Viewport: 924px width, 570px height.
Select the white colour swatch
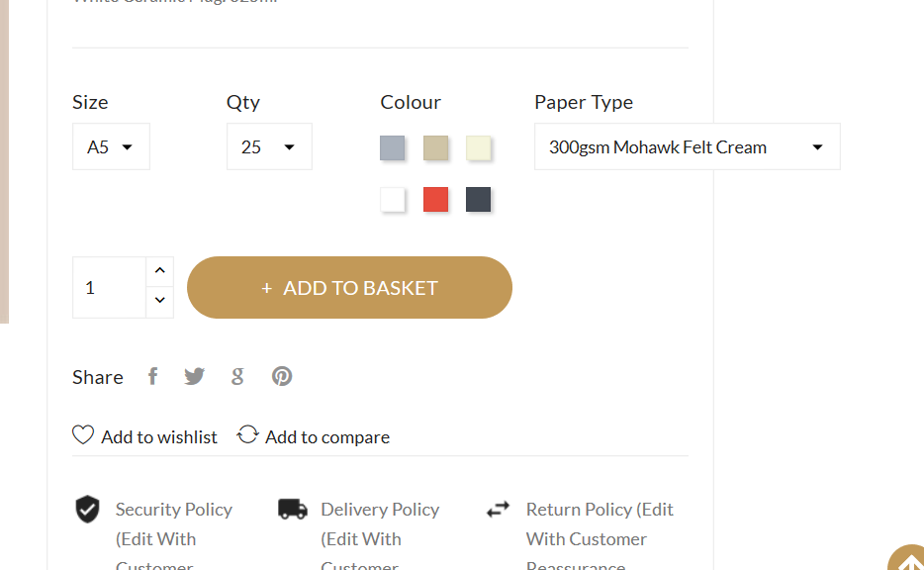pos(393,199)
